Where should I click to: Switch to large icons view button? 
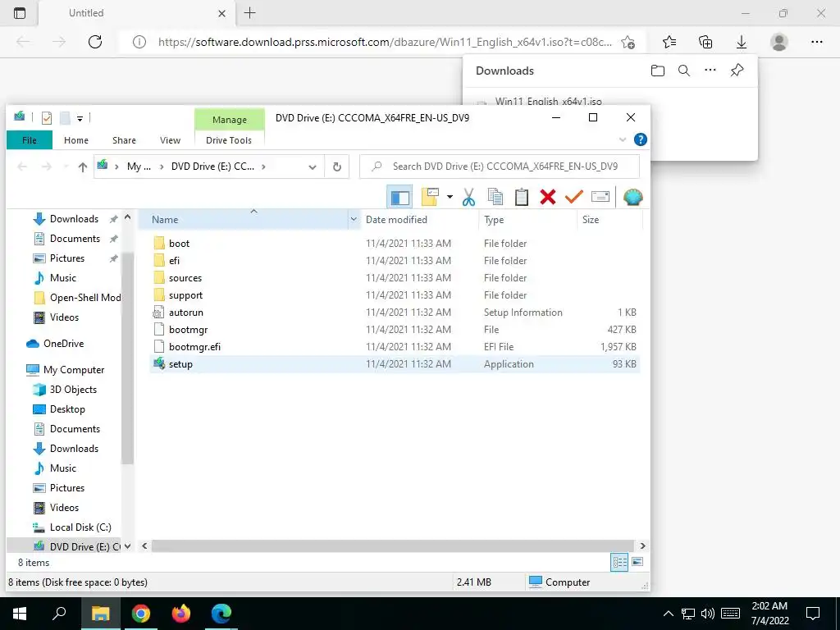click(x=637, y=562)
